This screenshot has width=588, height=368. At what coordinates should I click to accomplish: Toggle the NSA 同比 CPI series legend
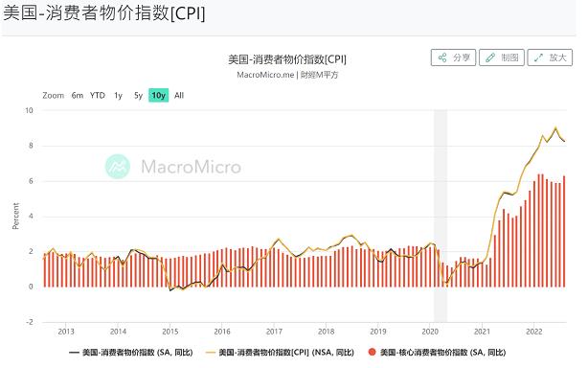(281, 353)
